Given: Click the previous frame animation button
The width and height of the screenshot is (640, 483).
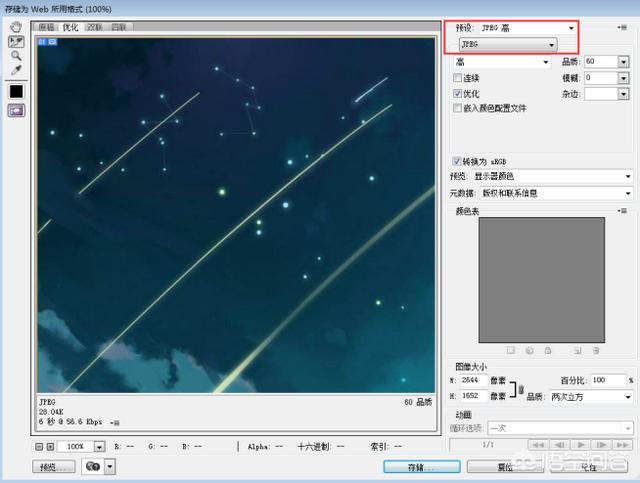Looking at the screenshot, I should [x=560, y=445].
